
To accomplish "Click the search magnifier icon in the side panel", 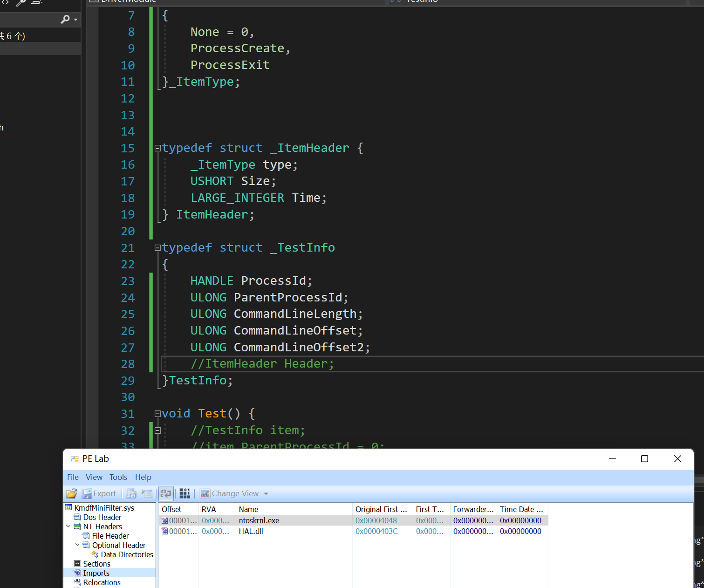I will tap(65, 19).
